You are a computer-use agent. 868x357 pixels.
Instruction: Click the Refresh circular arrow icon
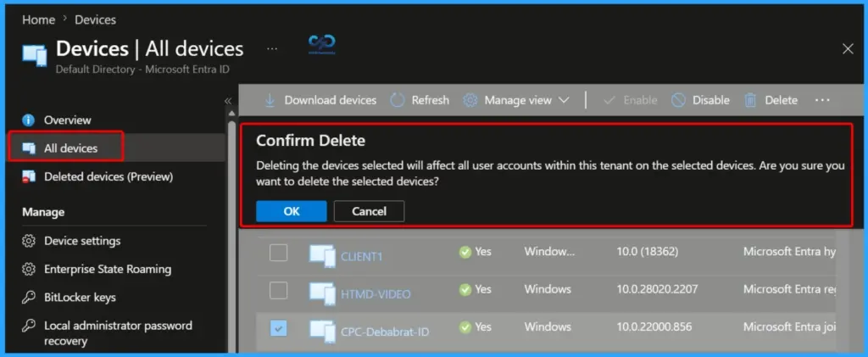pyautogui.click(x=398, y=100)
